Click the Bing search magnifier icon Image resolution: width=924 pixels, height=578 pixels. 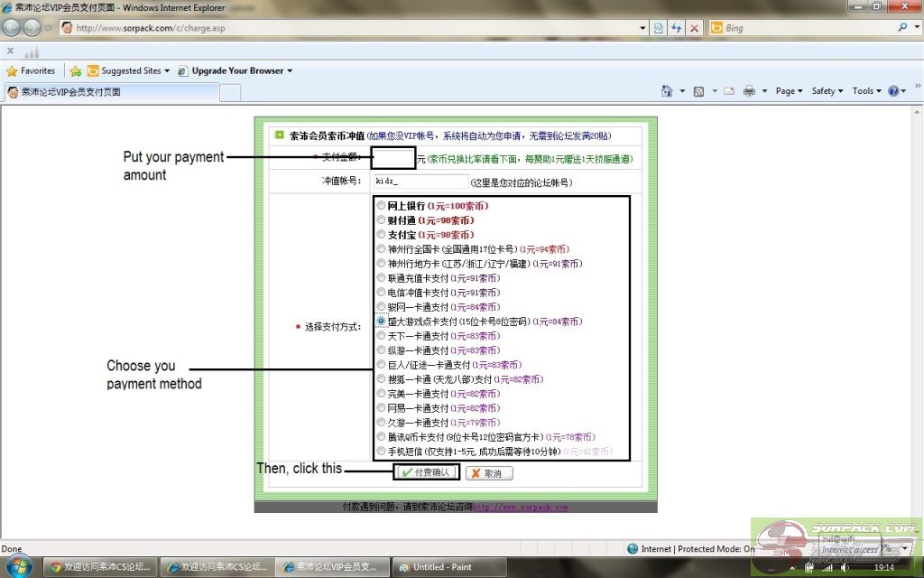tap(902, 28)
